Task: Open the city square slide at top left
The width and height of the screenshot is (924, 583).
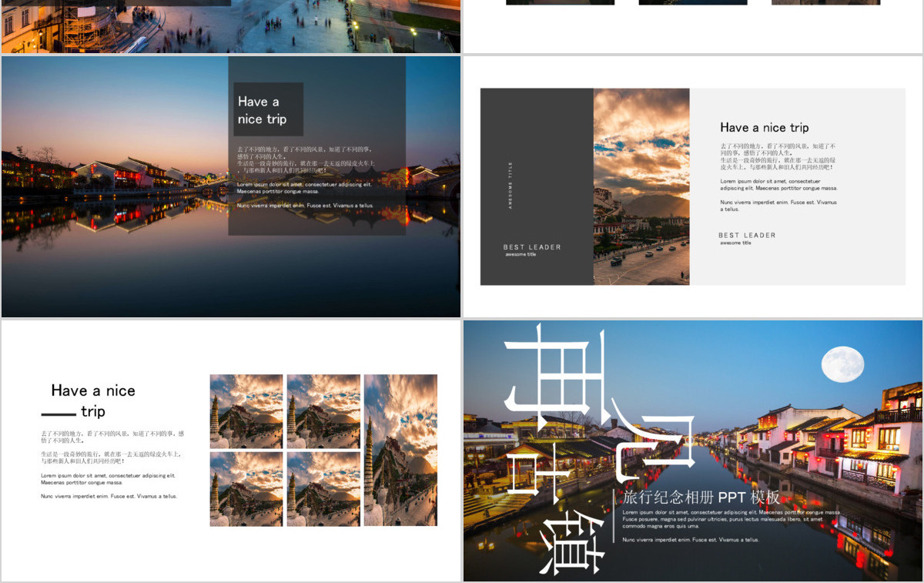Action: (231, 26)
